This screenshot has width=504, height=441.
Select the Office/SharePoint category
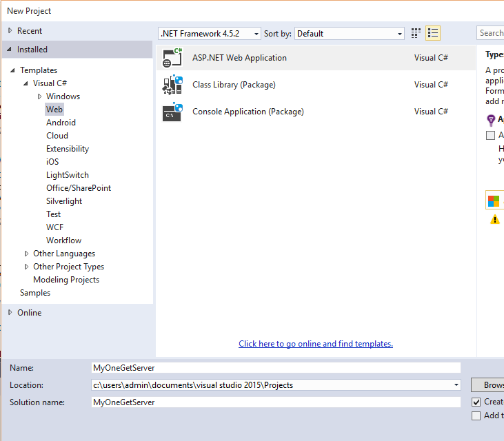click(x=79, y=188)
